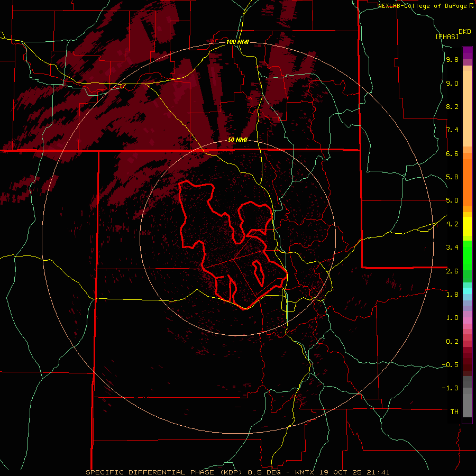Select the 6.6 scale value
The height and width of the screenshot is (476, 476).
452,153
